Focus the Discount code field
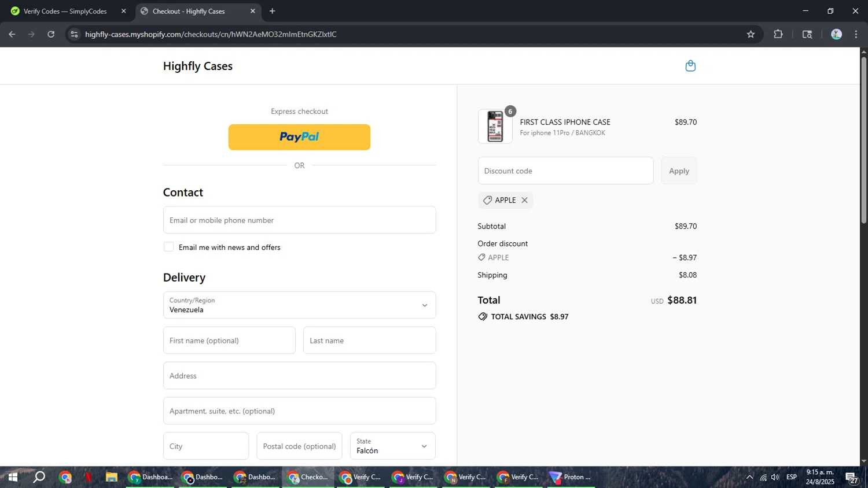The width and height of the screenshot is (868, 488). pos(565,171)
